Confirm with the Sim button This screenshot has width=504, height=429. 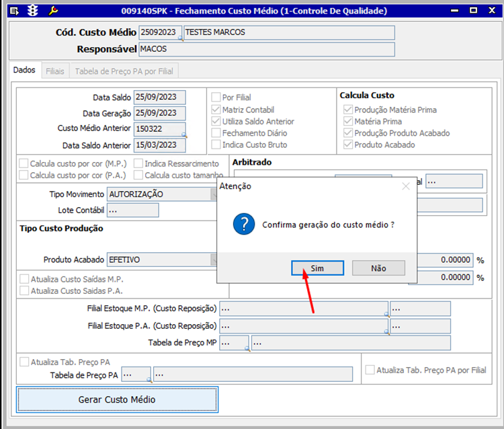317,268
